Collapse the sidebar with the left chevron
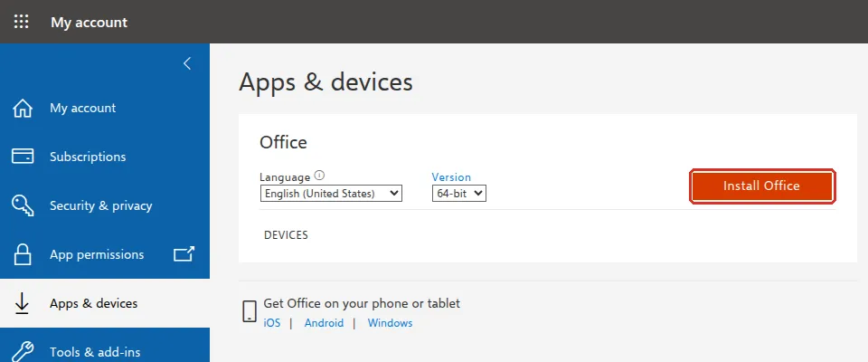The height and width of the screenshot is (362, 868). 187,63
